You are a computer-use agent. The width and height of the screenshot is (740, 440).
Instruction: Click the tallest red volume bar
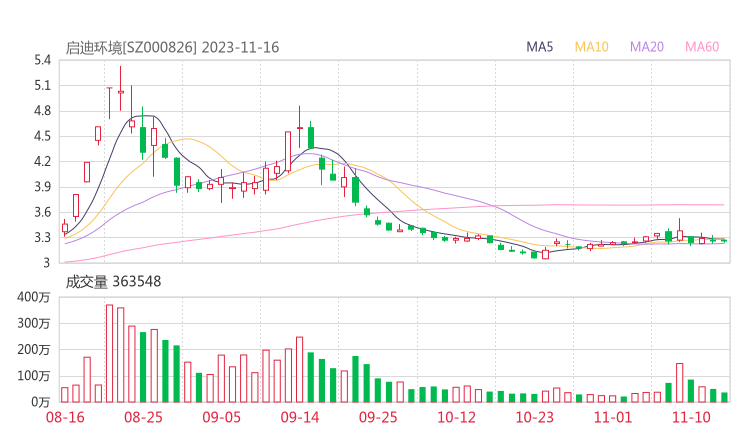point(109,354)
